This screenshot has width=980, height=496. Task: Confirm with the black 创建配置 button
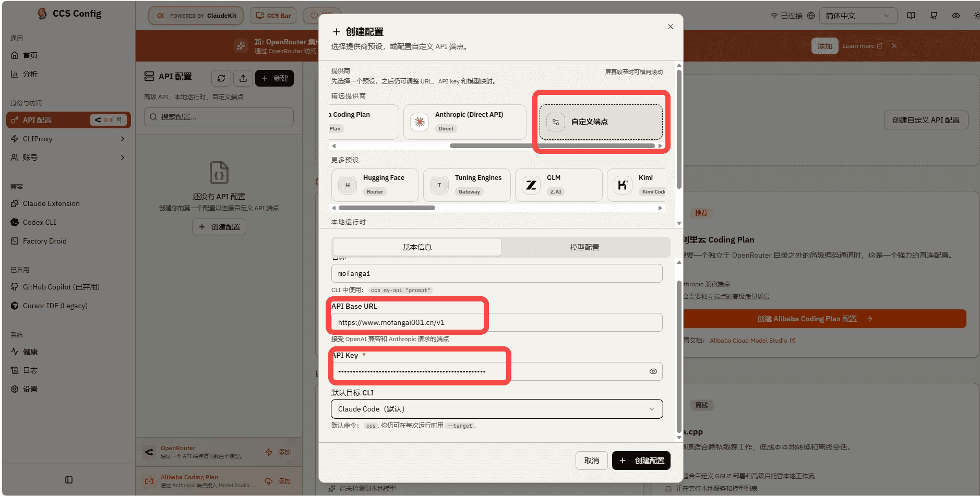click(x=641, y=461)
